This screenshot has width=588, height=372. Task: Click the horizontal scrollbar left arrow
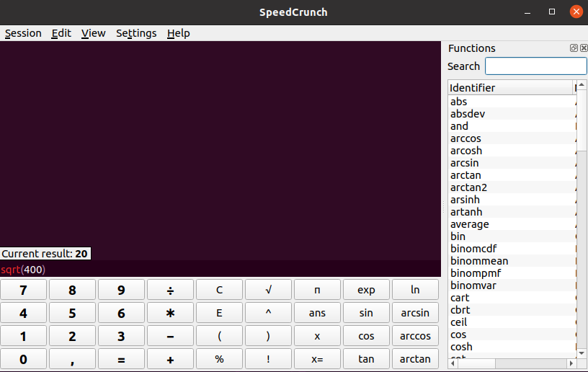coord(453,363)
